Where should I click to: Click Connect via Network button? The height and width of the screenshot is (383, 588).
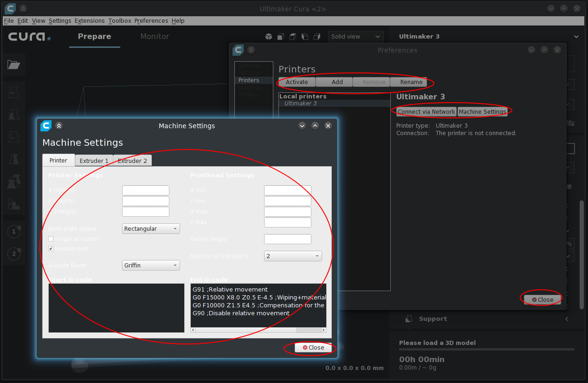pos(426,111)
